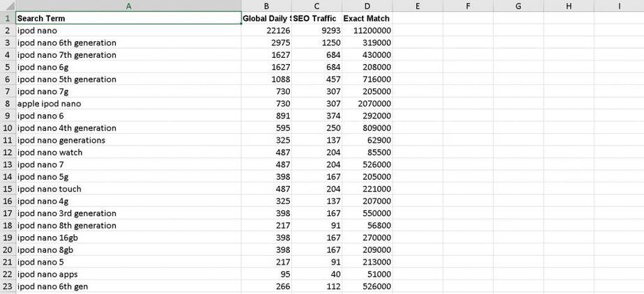Click the value 891 in column B

pos(266,116)
